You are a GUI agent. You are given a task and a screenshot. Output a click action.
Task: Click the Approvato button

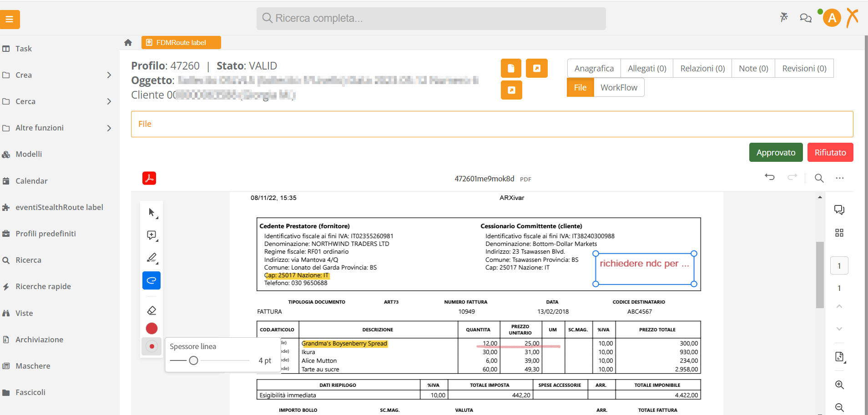click(776, 152)
